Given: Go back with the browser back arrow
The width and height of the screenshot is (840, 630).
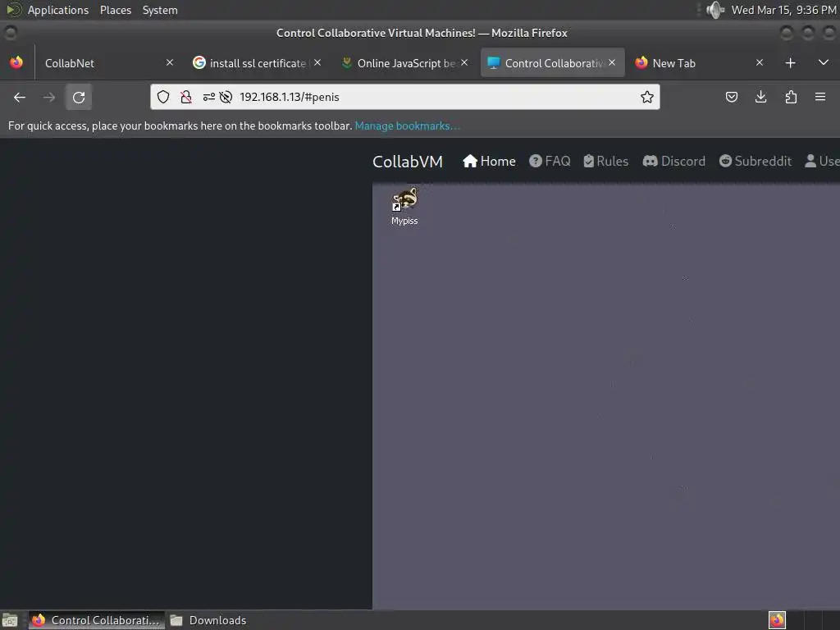Looking at the screenshot, I should [20, 97].
